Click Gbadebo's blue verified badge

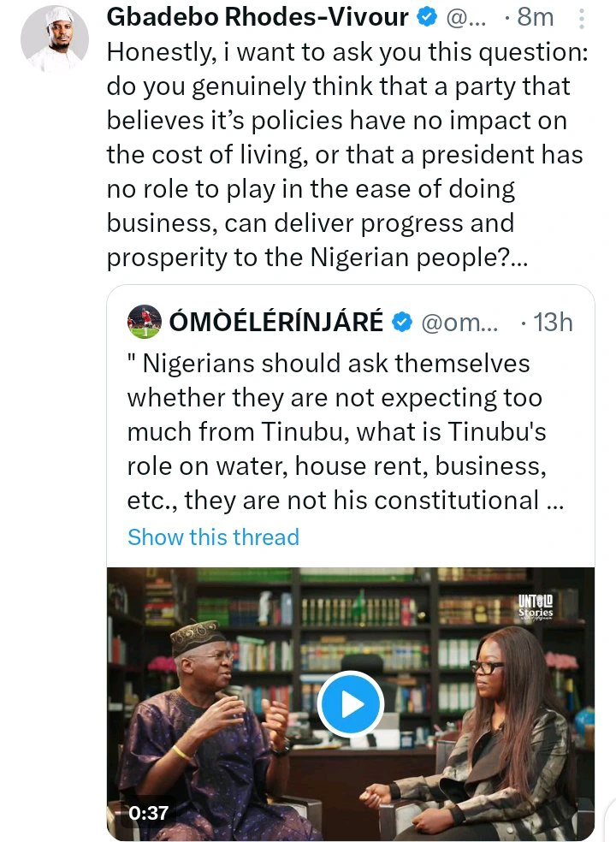tap(427, 18)
